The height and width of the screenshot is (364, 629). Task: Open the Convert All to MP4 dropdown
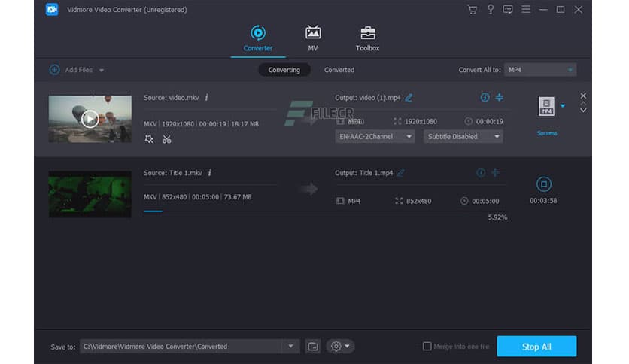click(540, 70)
